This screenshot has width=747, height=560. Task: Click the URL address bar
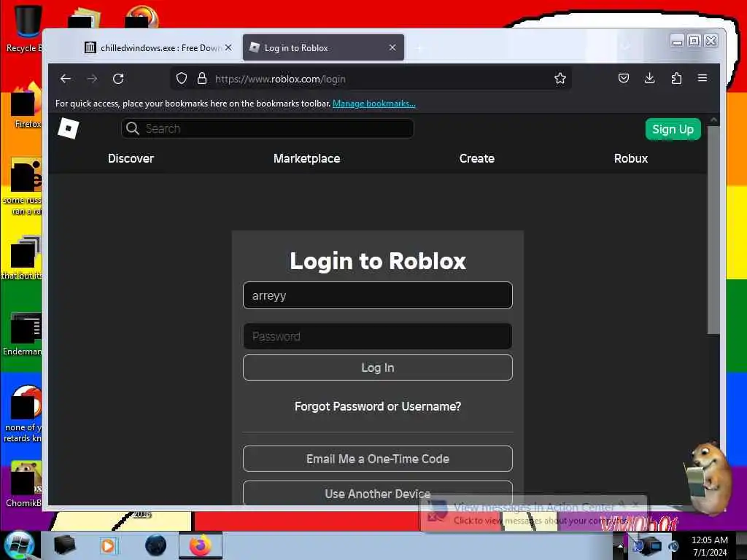(x=371, y=79)
